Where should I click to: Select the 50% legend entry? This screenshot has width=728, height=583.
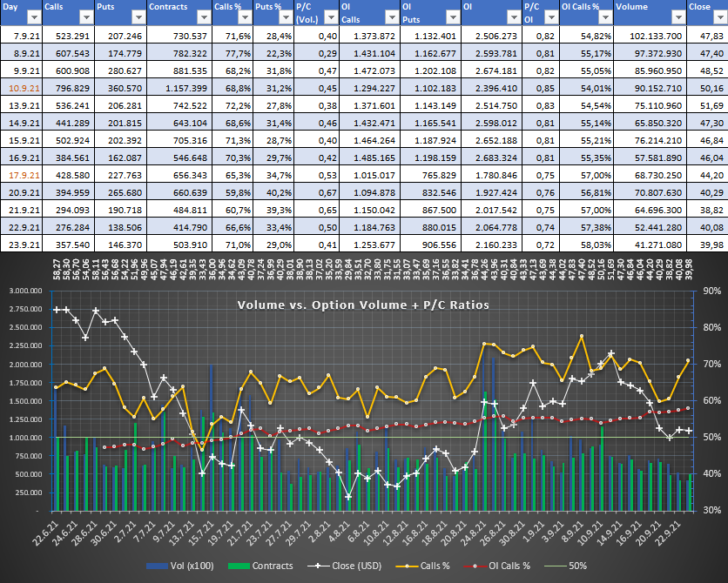565,566
